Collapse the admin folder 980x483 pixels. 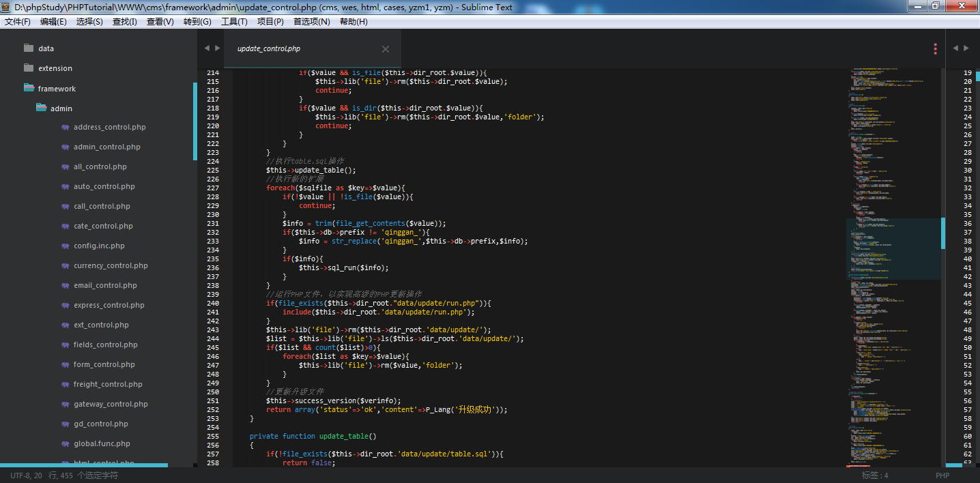point(41,108)
